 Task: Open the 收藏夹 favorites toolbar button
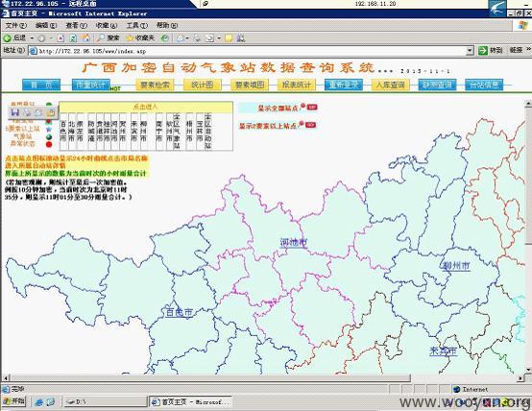140,38
